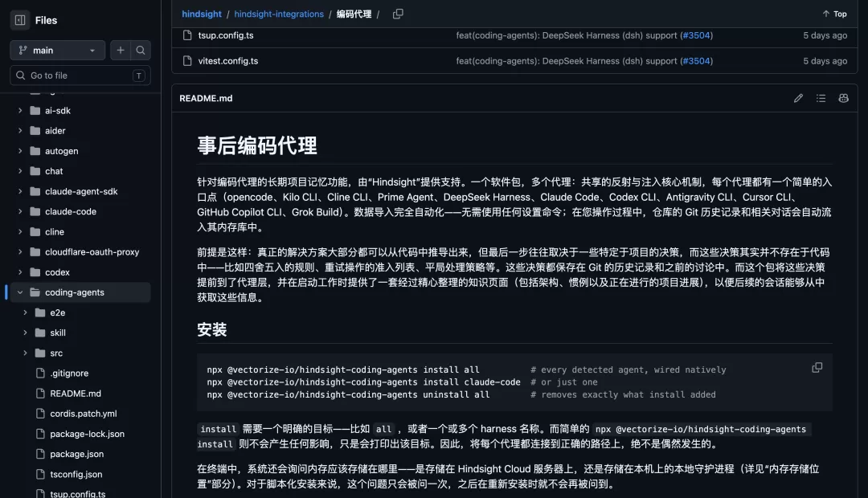Open cordis.patch.yml in the tree

click(x=84, y=414)
